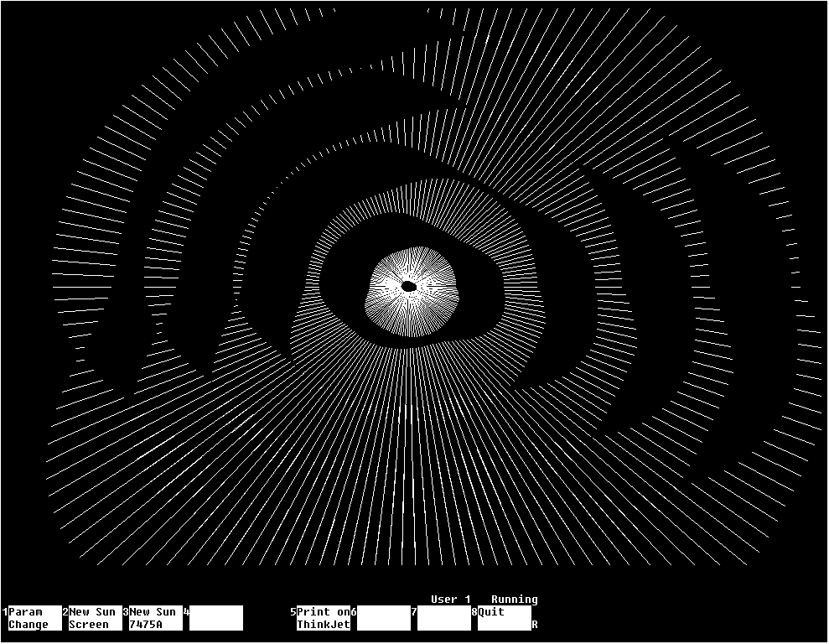829x644 pixels.
Task: Choose New Sun 7475A plotter softkey
Action: 153,618
